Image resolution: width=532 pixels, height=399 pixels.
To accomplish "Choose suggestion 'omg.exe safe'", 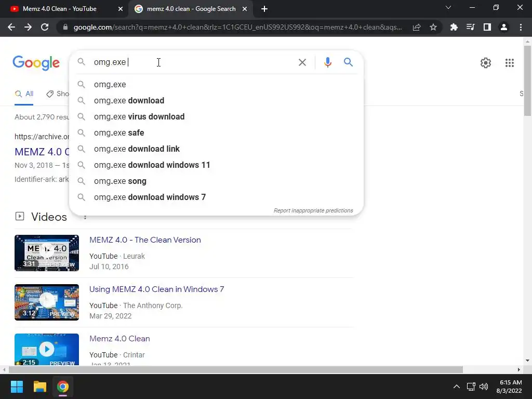I will (216, 132).
